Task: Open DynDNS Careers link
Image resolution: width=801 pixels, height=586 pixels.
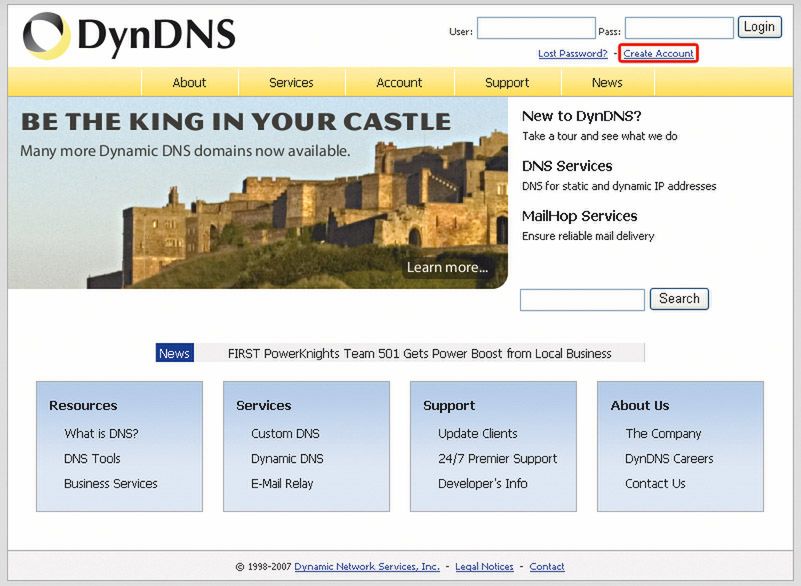Action: pos(669,459)
